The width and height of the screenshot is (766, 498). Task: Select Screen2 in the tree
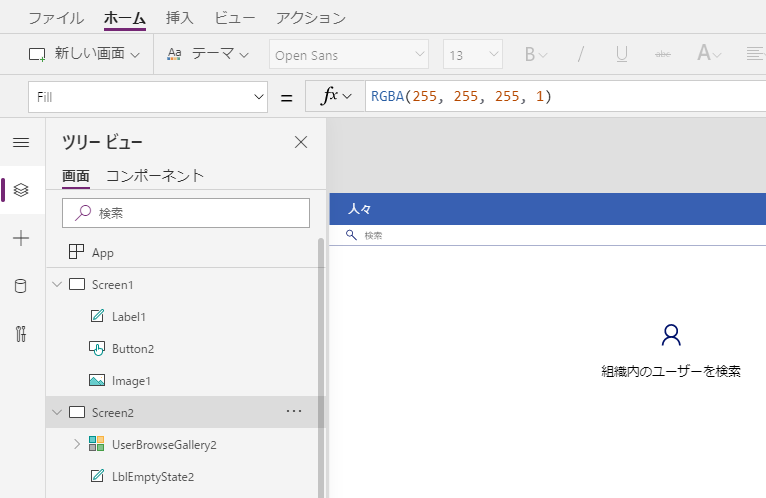(112, 413)
